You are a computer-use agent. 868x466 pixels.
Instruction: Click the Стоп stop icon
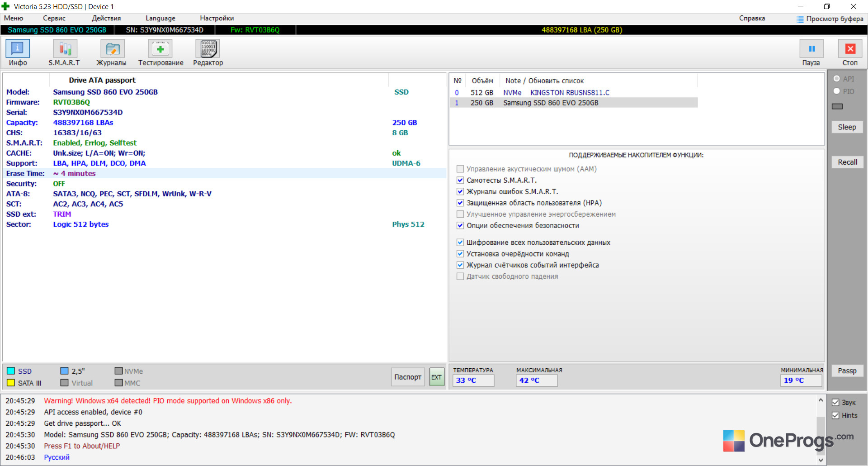(x=850, y=48)
